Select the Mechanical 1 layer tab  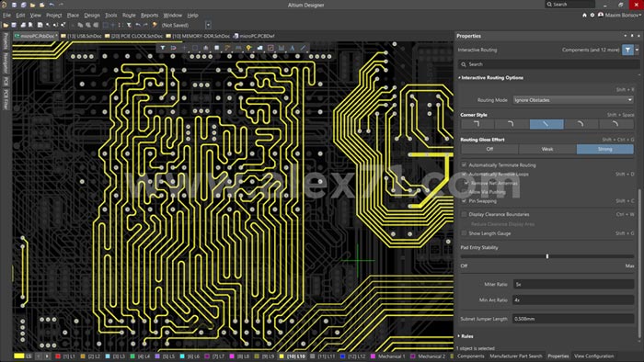click(387, 356)
